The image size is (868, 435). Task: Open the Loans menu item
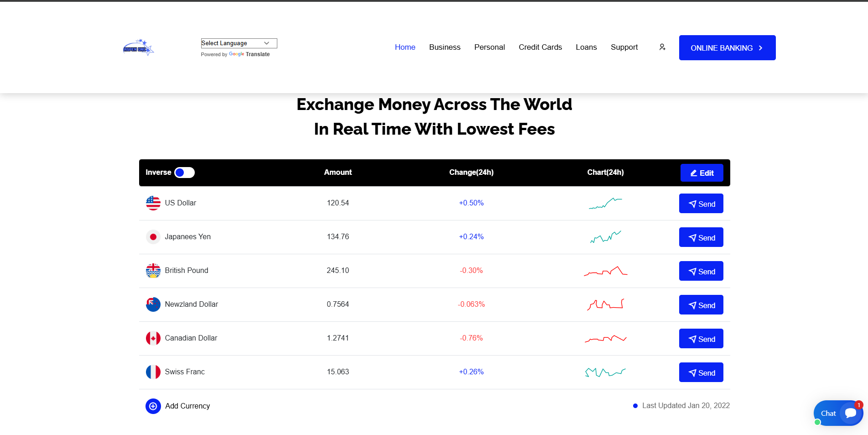coord(586,47)
